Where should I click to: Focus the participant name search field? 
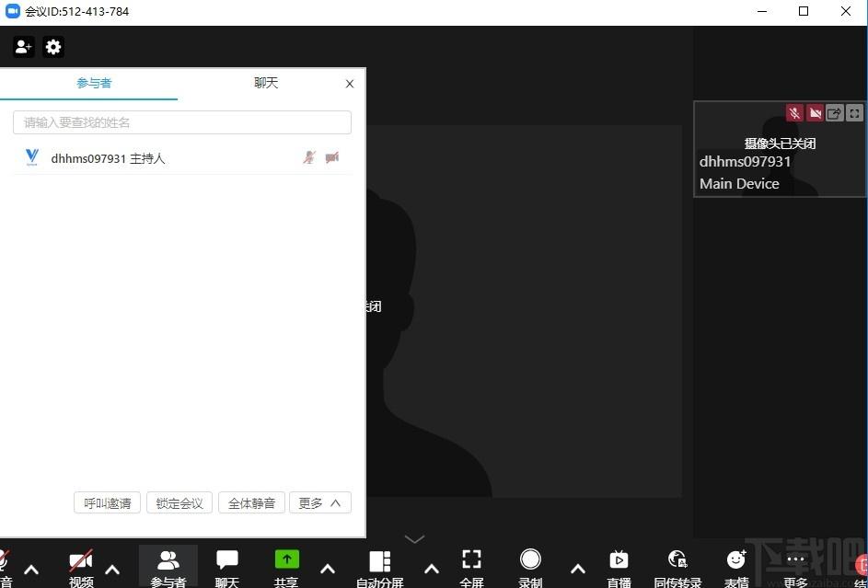point(182,122)
